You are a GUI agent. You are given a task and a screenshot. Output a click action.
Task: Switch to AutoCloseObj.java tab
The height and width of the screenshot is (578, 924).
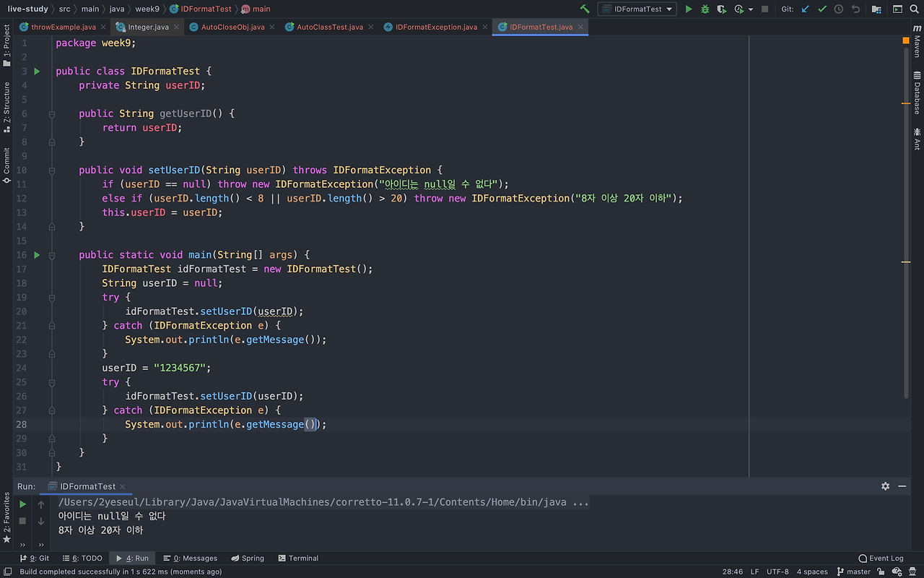232,27
